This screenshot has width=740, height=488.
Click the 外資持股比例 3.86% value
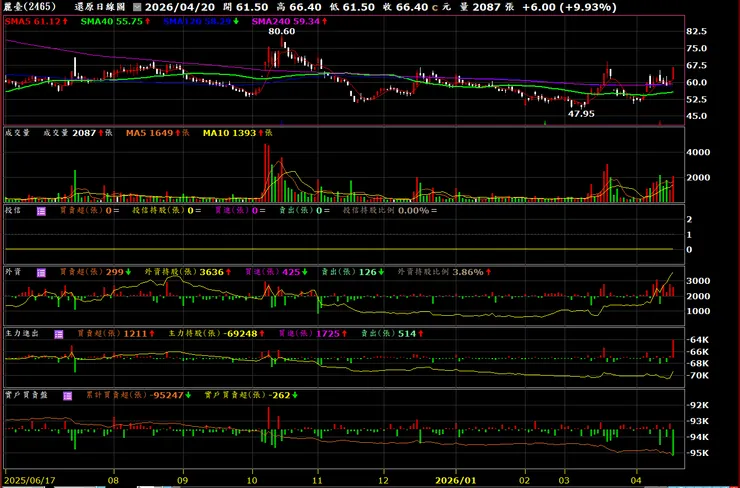[444, 272]
